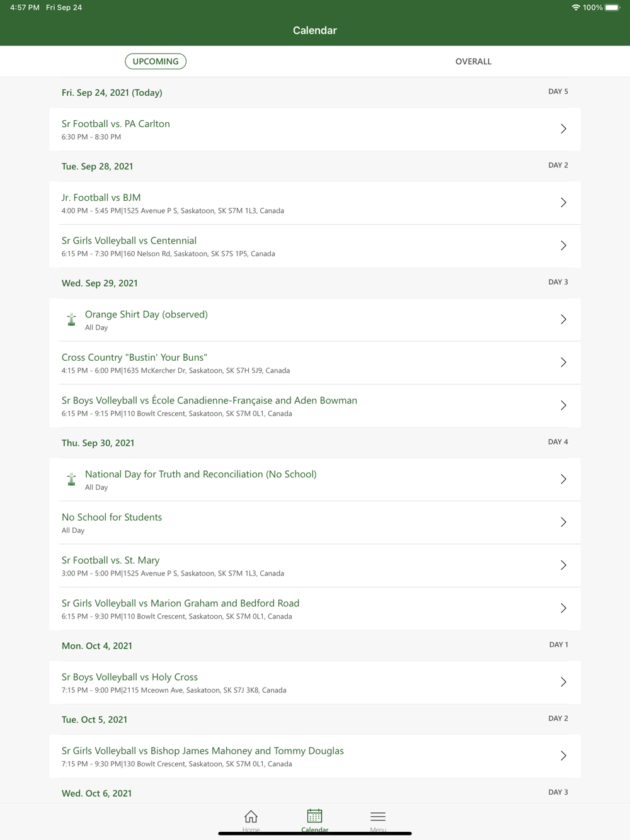Tap the Wi-Fi icon in status bar
The image size is (630, 840).
(576, 8)
